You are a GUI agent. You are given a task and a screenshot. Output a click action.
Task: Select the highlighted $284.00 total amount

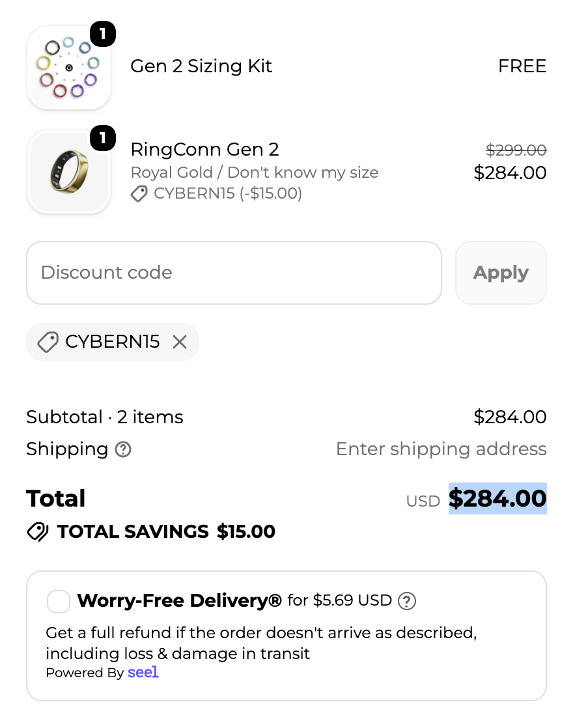497,499
